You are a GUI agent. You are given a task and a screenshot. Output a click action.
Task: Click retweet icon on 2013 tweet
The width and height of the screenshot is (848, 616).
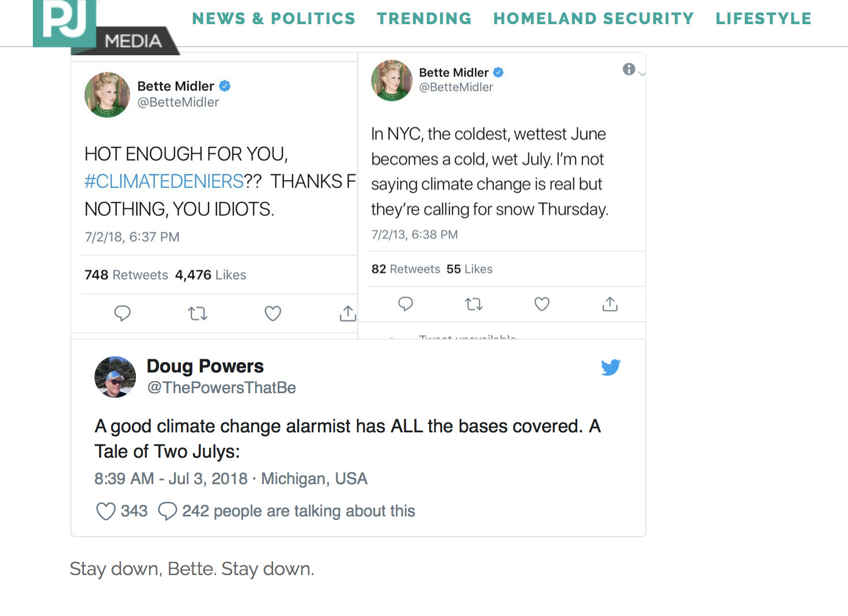(x=474, y=304)
